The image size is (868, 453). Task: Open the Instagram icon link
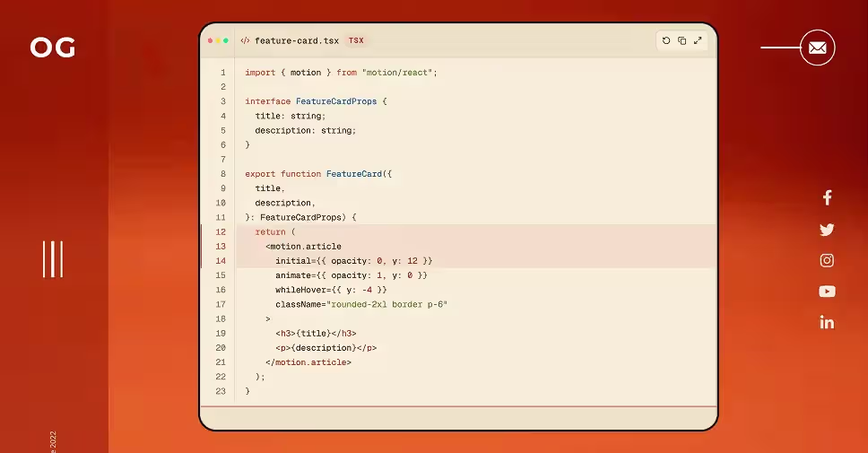(x=827, y=260)
